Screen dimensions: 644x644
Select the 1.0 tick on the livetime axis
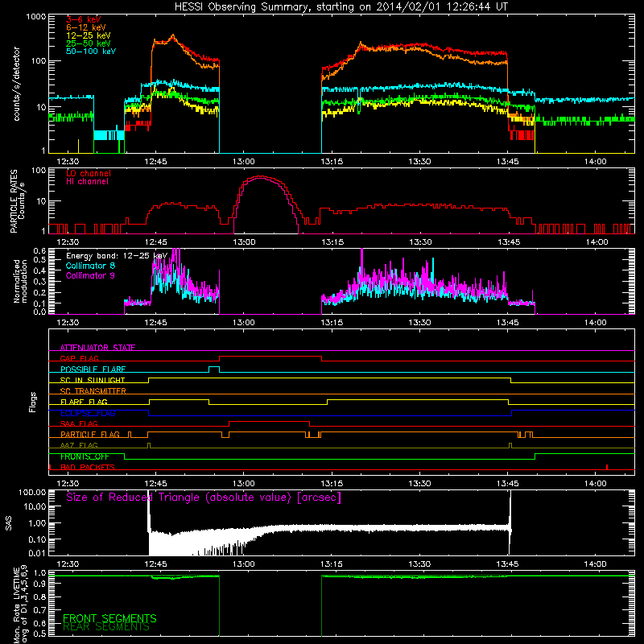point(39,573)
